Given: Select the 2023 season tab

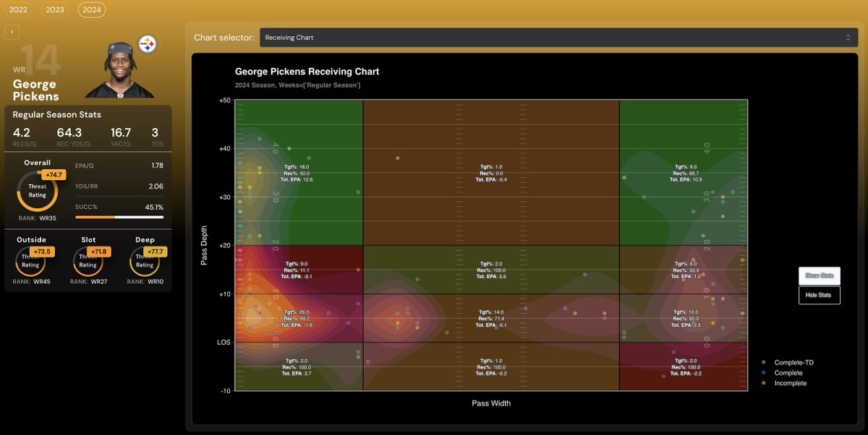Looking at the screenshot, I should click(x=54, y=9).
